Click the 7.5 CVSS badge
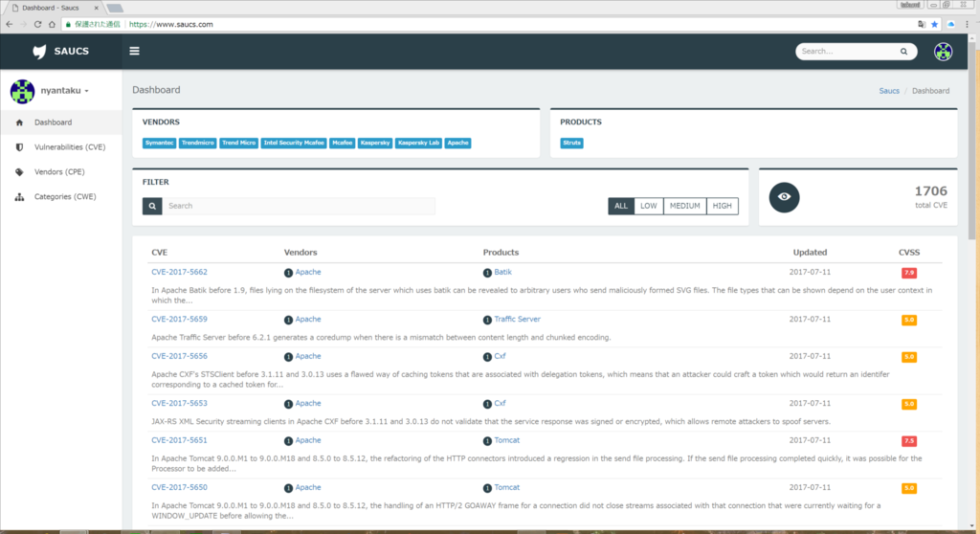 [x=909, y=441]
